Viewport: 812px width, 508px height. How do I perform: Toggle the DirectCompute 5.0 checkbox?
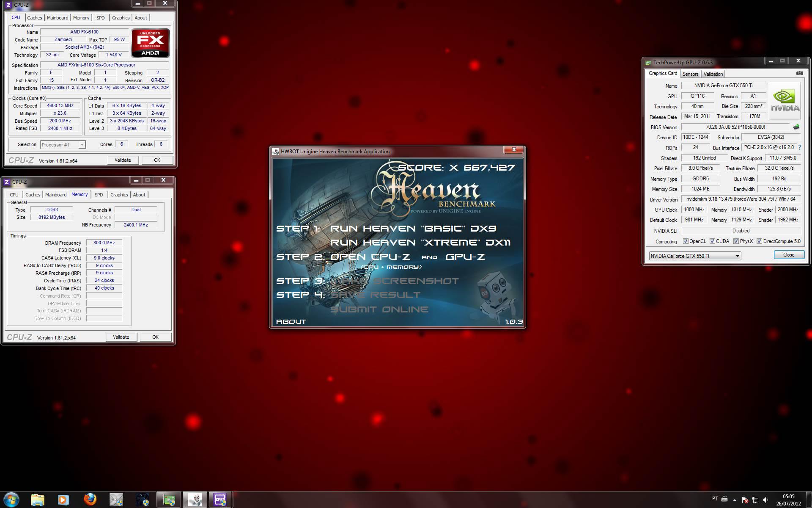tap(759, 241)
